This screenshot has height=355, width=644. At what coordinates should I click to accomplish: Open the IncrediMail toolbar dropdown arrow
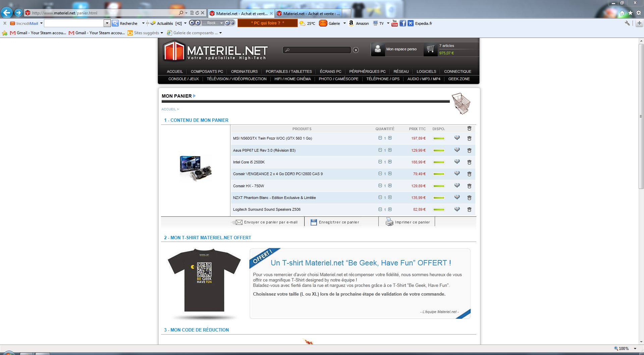click(x=41, y=23)
